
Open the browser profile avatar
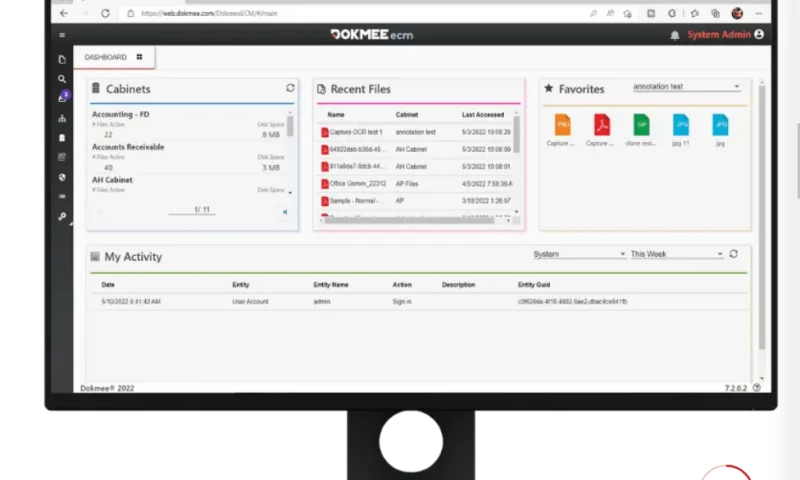pyautogui.click(x=737, y=13)
